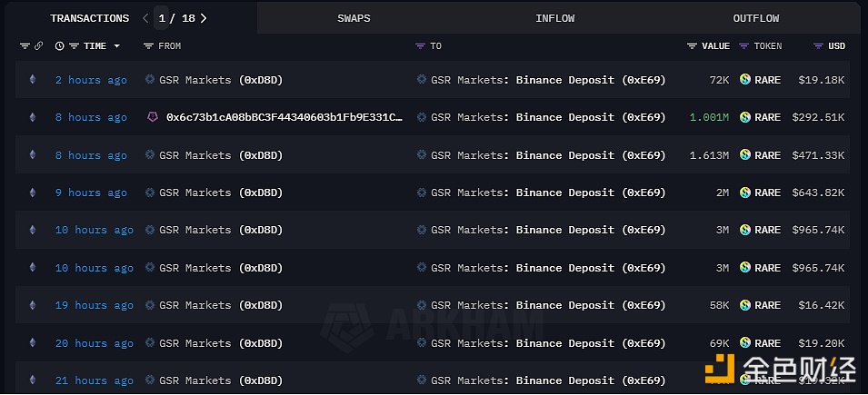Click RARE token label in $471.33K row
Image resolution: width=868 pixels, height=395 pixels.
point(767,155)
